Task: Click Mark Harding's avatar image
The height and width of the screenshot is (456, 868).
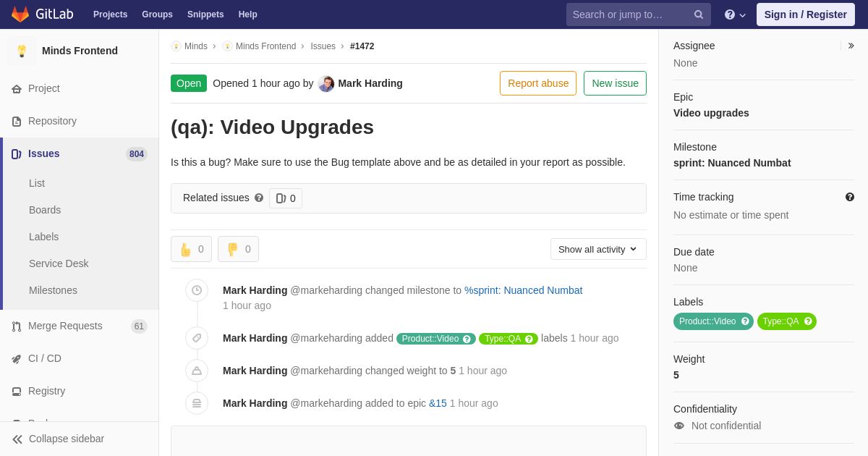Action: coord(326,84)
